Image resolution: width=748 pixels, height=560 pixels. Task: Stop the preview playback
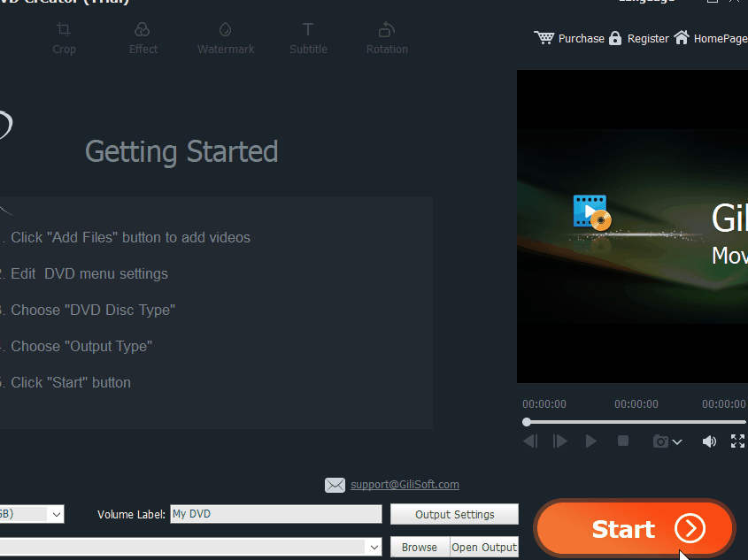[623, 441]
